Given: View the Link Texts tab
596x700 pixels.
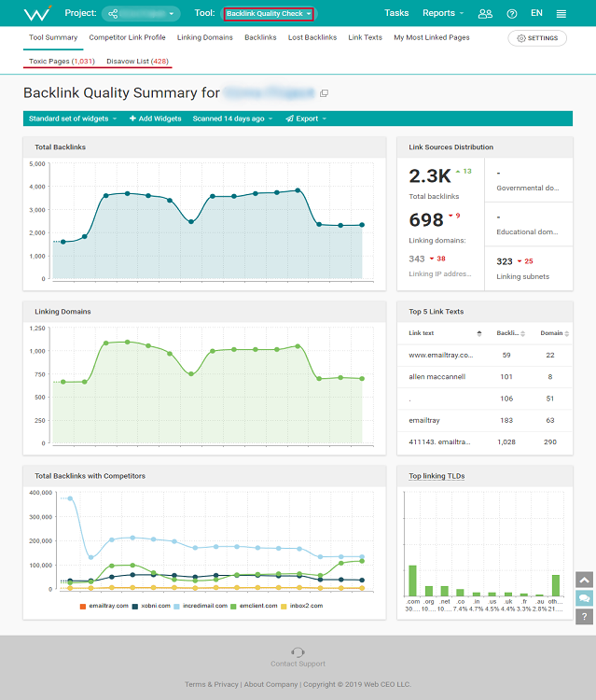Looking at the screenshot, I should (365, 37).
